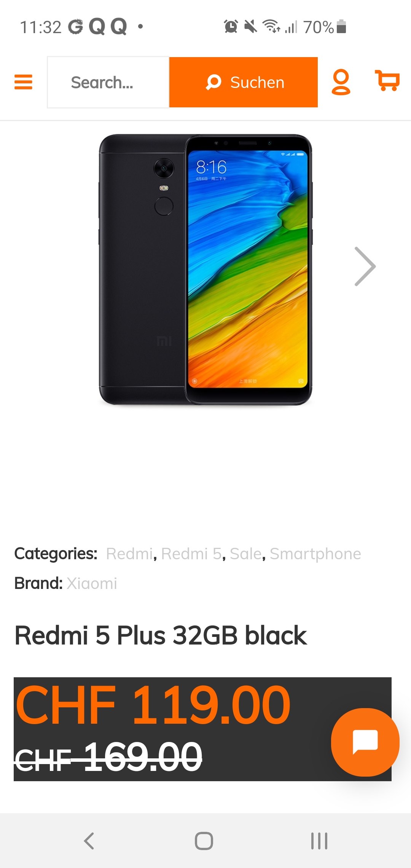Open the Redmi 5 category link

(x=191, y=554)
